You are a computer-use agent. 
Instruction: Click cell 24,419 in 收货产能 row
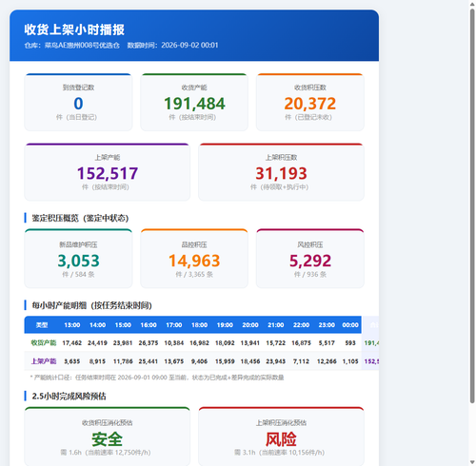click(x=97, y=343)
